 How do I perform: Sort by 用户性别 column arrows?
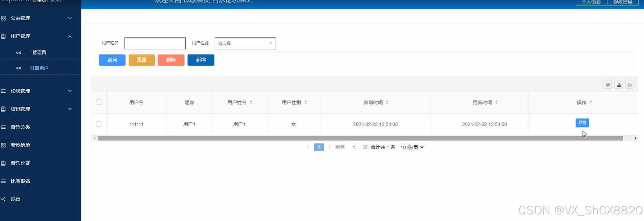(305, 102)
